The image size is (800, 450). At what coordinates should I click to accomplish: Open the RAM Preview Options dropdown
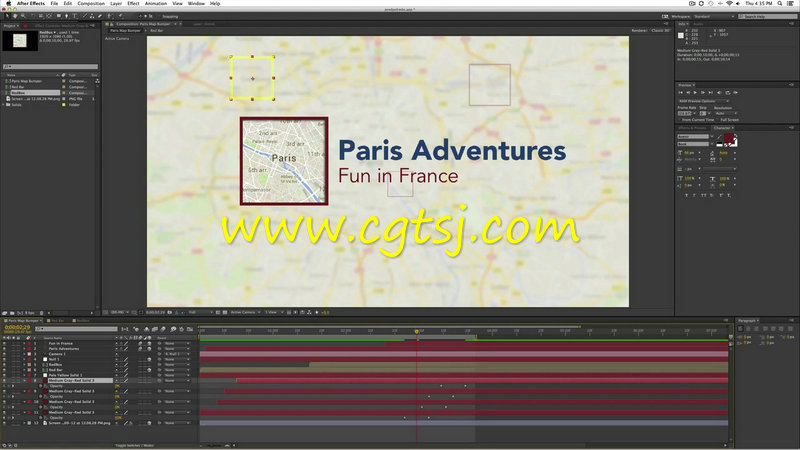704,101
